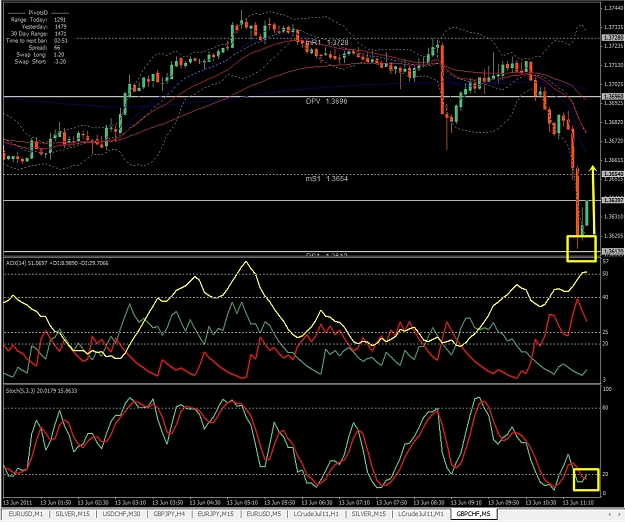Image resolution: width=625 pixels, height=522 pixels.
Task: Select the GBPJPY,H4 chart tab
Action: [x=169, y=514]
